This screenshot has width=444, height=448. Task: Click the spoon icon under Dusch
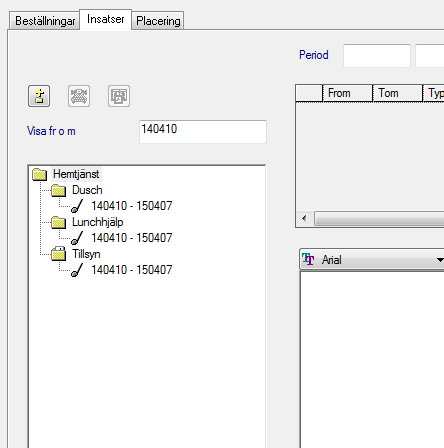pos(77,206)
